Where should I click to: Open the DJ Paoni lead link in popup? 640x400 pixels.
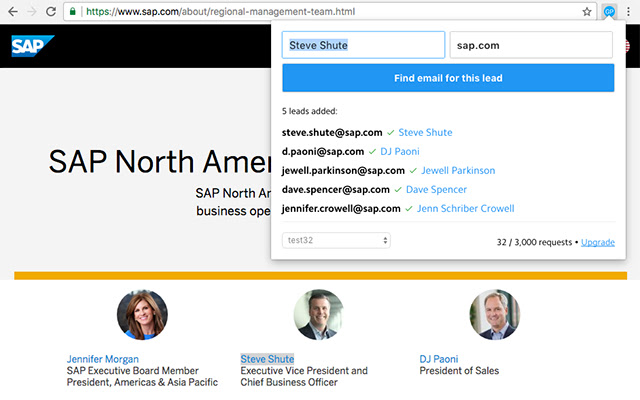click(399, 151)
